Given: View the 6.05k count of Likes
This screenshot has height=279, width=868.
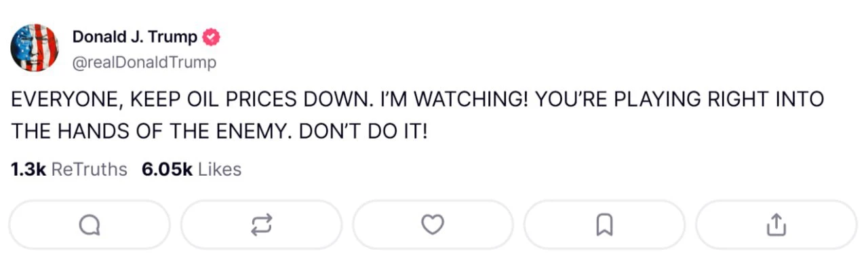Looking at the screenshot, I should (x=167, y=169).
